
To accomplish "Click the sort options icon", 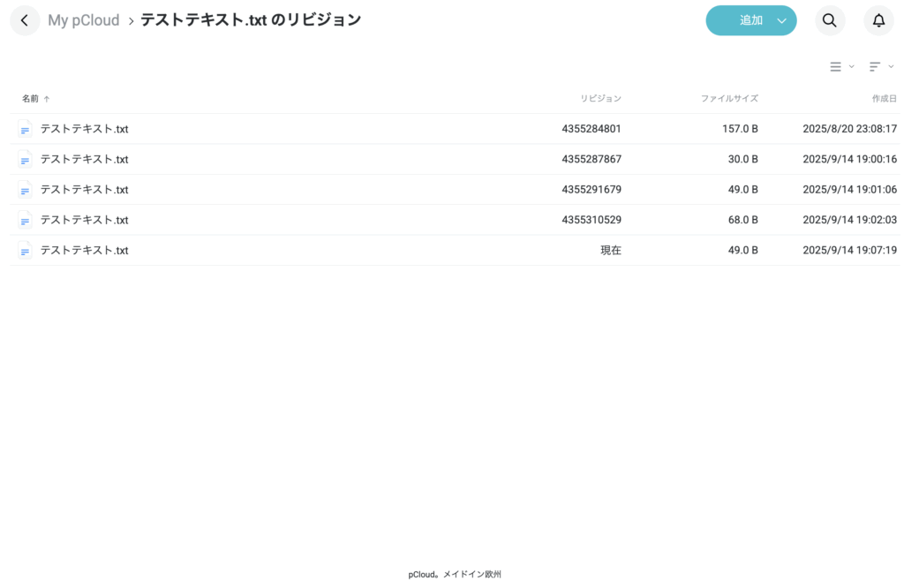I will [x=873, y=66].
